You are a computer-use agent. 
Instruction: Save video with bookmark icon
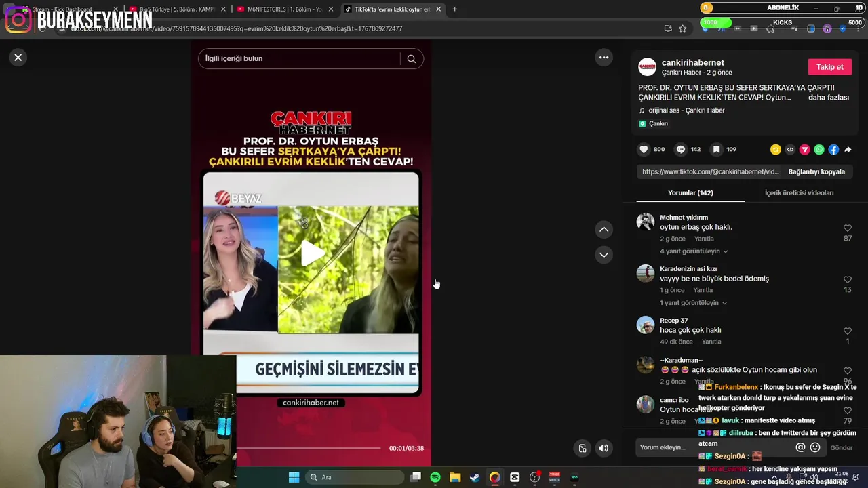[x=716, y=149]
